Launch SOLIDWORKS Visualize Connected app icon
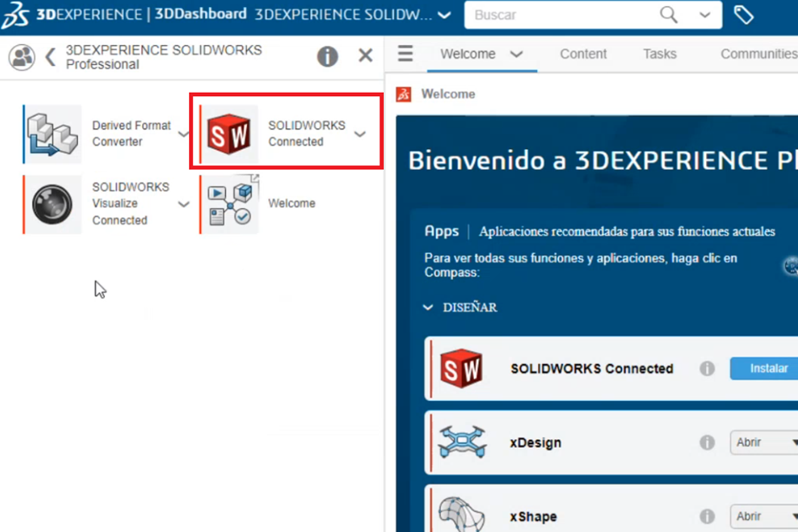This screenshot has width=798, height=532. pyautogui.click(x=53, y=204)
